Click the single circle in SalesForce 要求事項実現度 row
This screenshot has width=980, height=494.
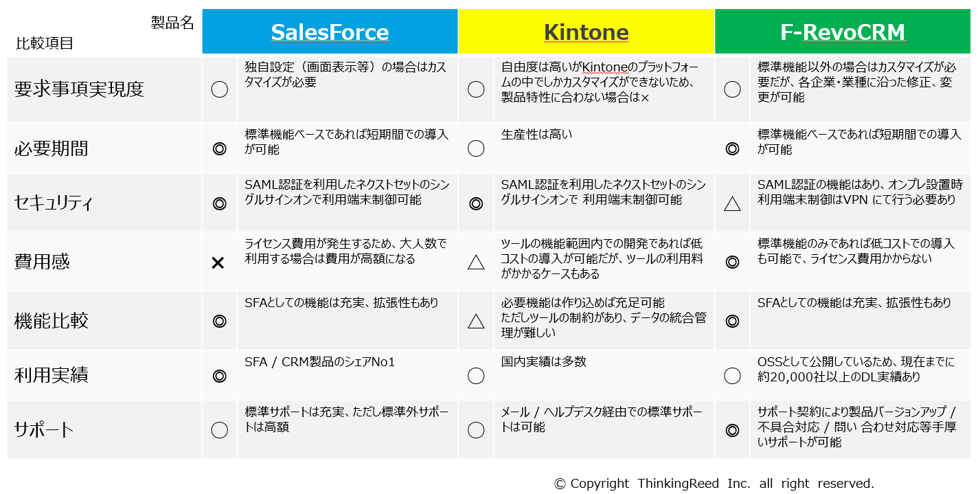point(219,89)
